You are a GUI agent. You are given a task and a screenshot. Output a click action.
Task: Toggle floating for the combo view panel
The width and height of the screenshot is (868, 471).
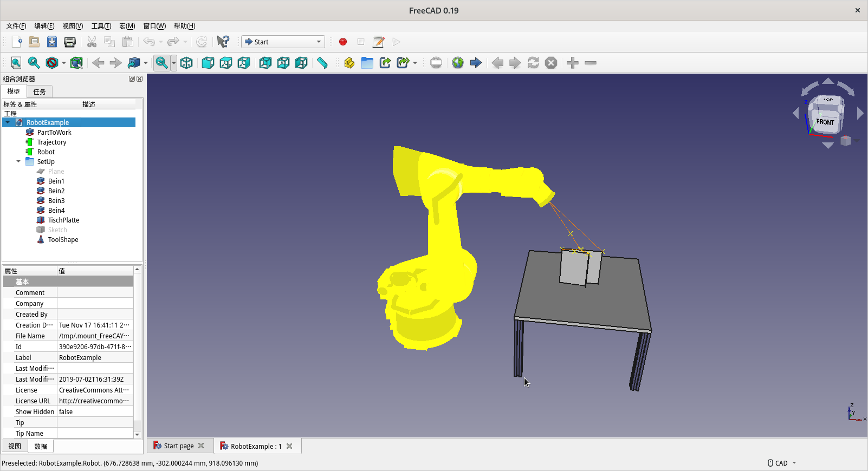pos(132,79)
